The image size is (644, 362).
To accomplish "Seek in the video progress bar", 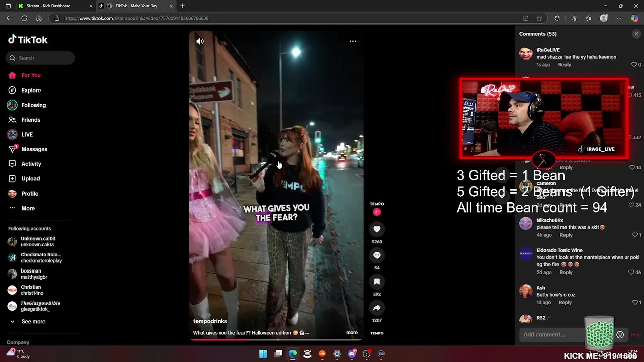I will click(x=276, y=340).
